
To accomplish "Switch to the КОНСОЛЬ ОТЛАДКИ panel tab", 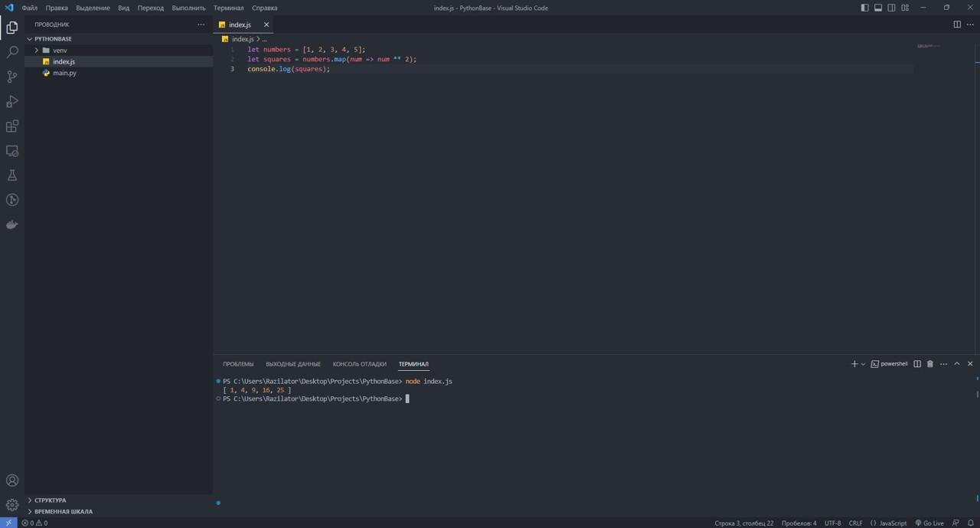I will [x=359, y=364].
